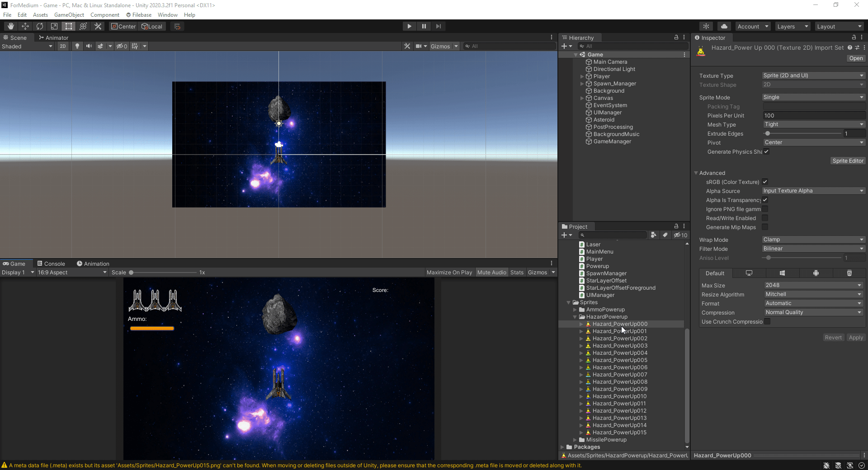Toggle sRGB Color Texture checkbox
This screenshot has height=470, width=868.
pyautogui.click(x=765, y=182)
